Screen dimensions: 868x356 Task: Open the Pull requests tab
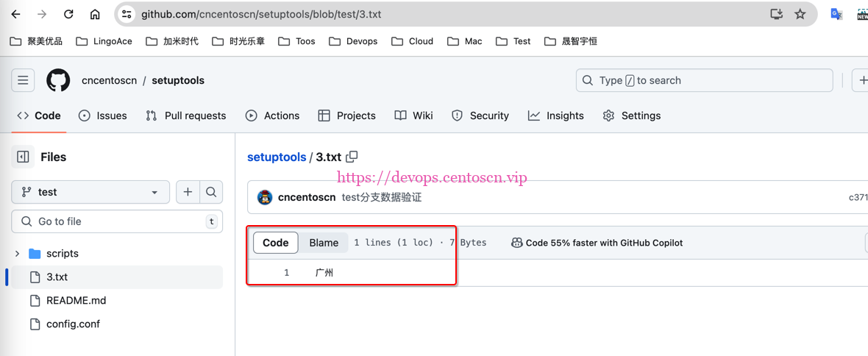pos(186,115)
